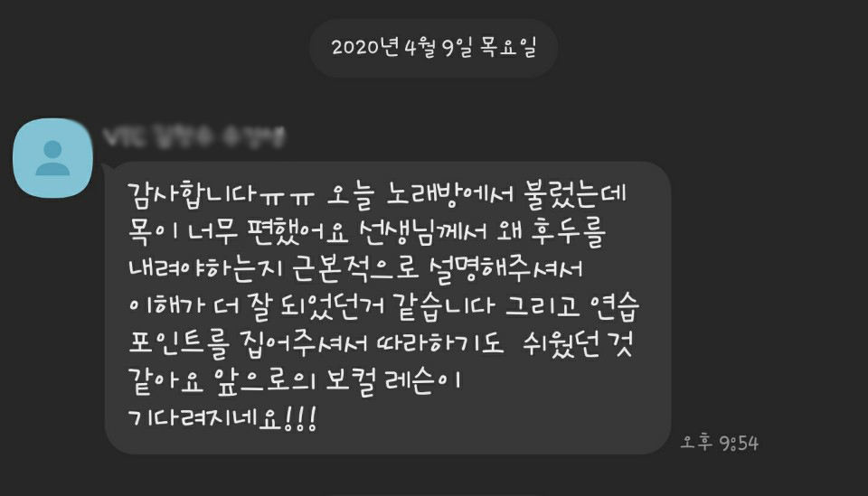Click the words 보컬 레슨이 in the message

point(392,381)
